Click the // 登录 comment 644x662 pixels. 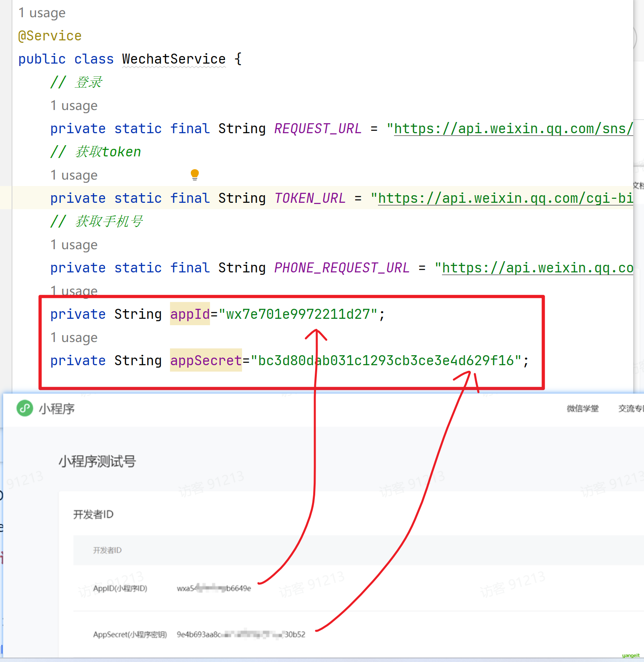(x=76, y=82)
